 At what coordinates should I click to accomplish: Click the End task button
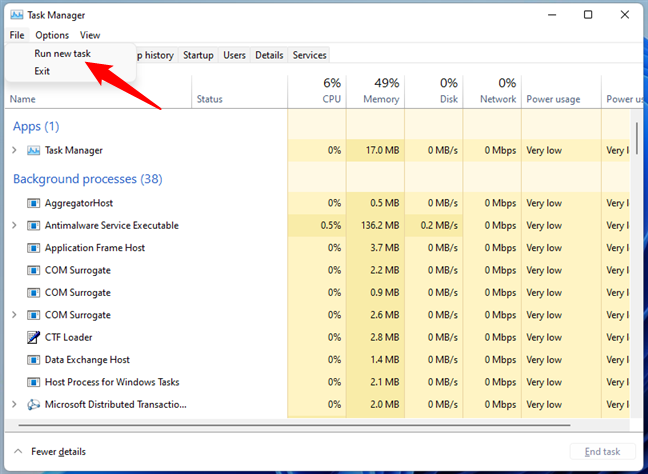[602, 452]
